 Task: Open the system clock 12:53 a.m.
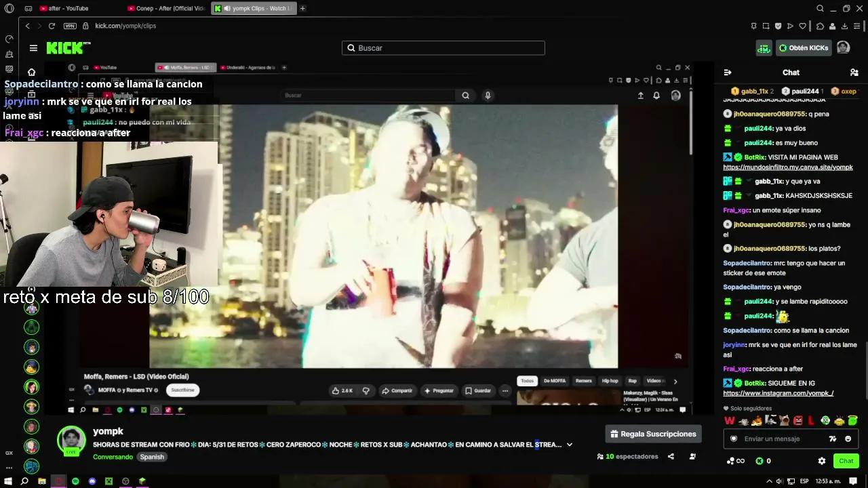point(827,481)
